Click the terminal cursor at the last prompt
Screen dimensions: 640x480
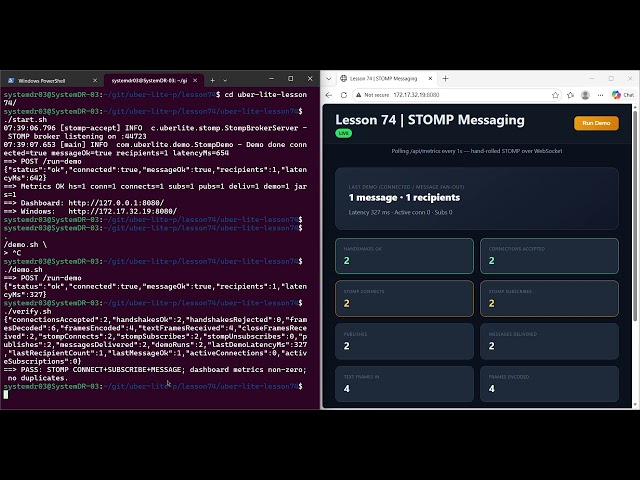coord(6,394)
